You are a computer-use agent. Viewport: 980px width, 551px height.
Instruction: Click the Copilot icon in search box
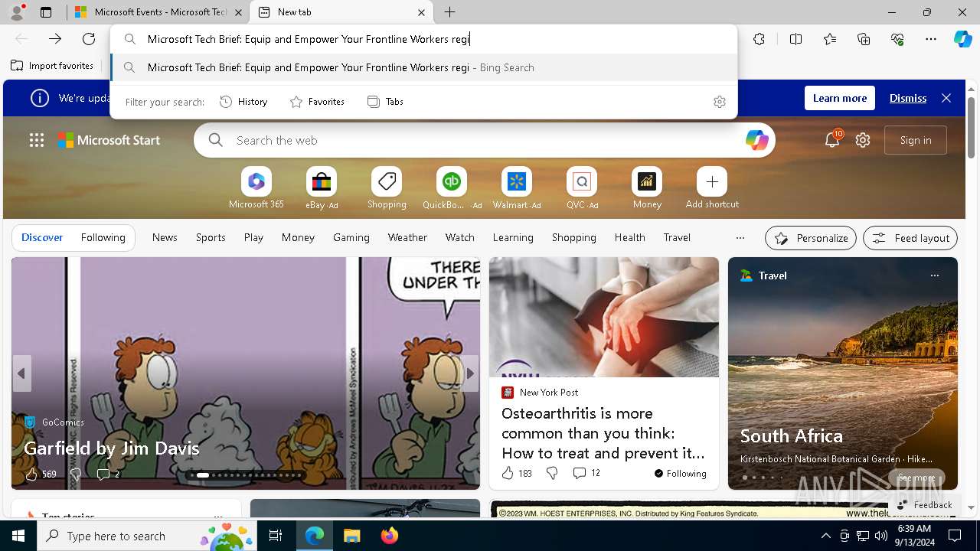point(756,140)
